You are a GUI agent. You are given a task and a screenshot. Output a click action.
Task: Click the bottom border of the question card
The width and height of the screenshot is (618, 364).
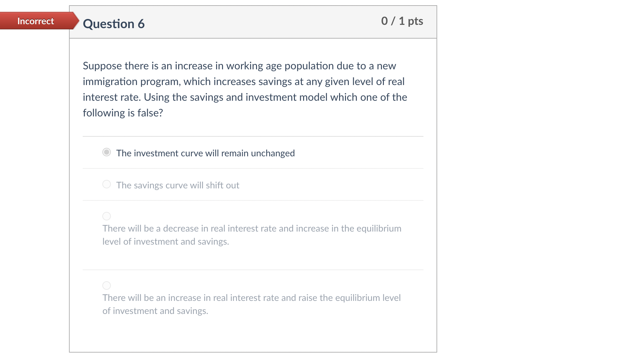coord(253,352)
